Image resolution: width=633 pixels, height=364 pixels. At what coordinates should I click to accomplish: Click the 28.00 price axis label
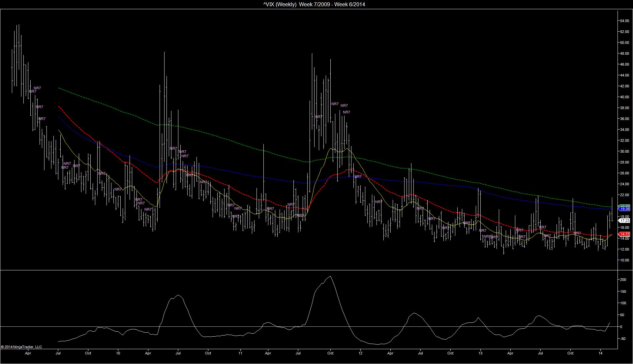(x=624, y=162)
